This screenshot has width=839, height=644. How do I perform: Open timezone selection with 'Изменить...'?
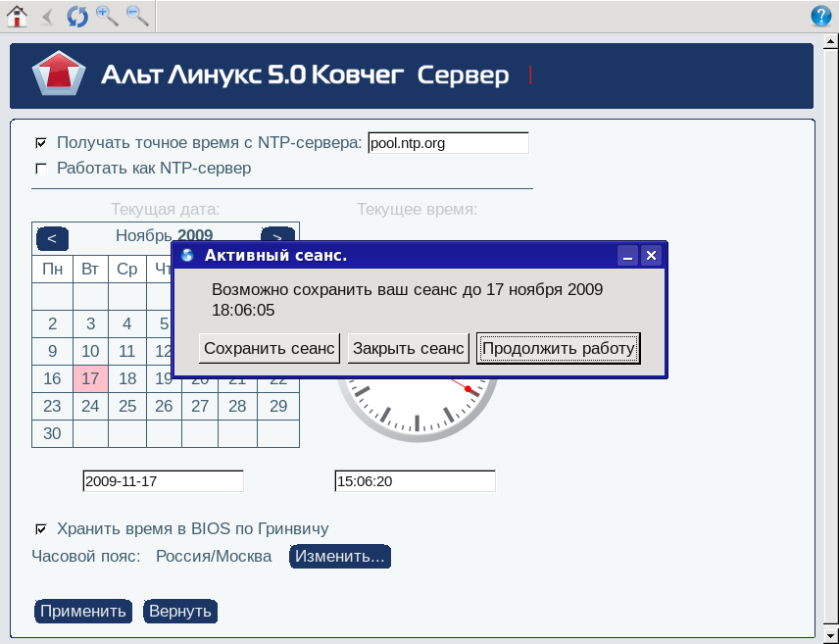pos(339,557)
